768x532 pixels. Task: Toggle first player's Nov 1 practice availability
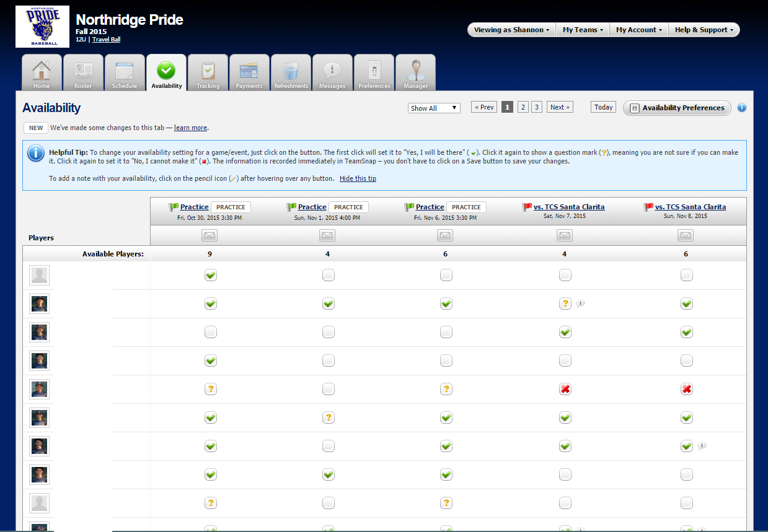click(x=328, y=275)
